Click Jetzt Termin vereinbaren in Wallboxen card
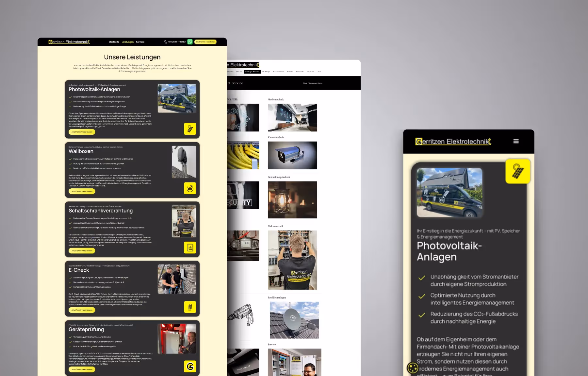588x376 pixels. 82,191
